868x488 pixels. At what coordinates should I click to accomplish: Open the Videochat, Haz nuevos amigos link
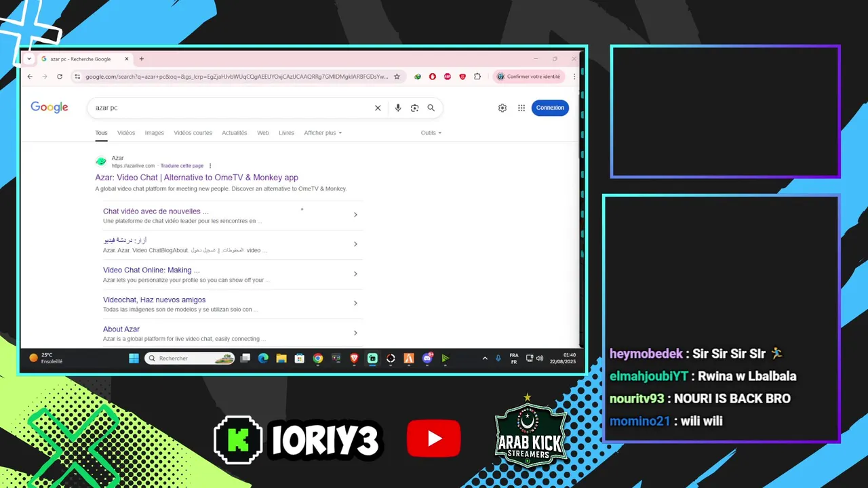click(x=154, y=300)
